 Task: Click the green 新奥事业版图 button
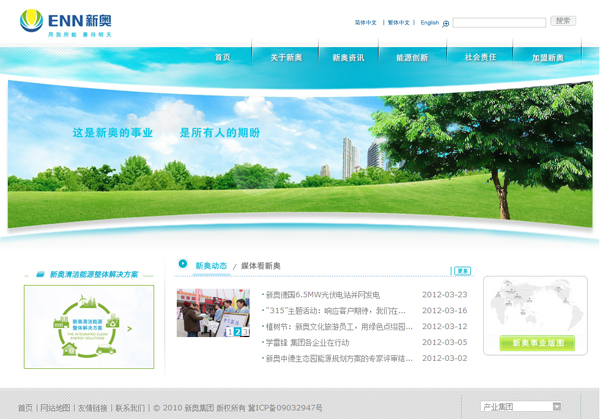[x=537, y=343]
